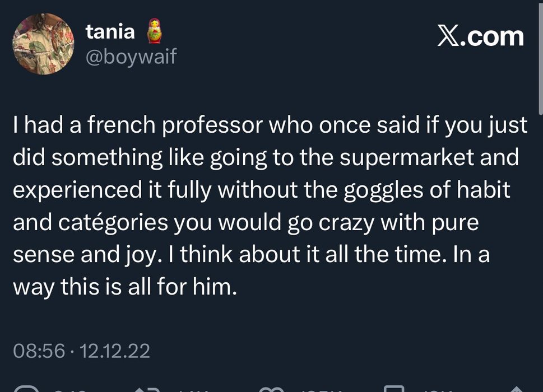Open tania's profile picture
This screenshot has height=392, width=543.
(x=43, y=44)
